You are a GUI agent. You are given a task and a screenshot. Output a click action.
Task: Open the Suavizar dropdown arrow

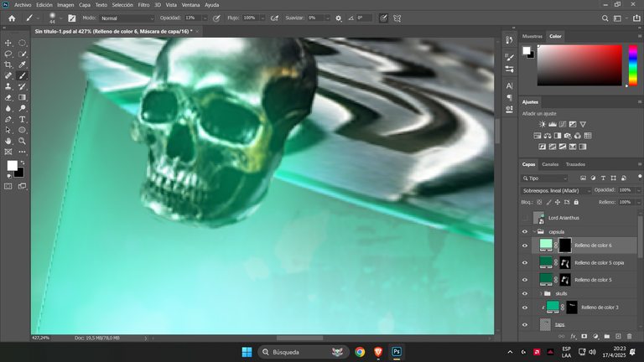[x=328, y=18]
